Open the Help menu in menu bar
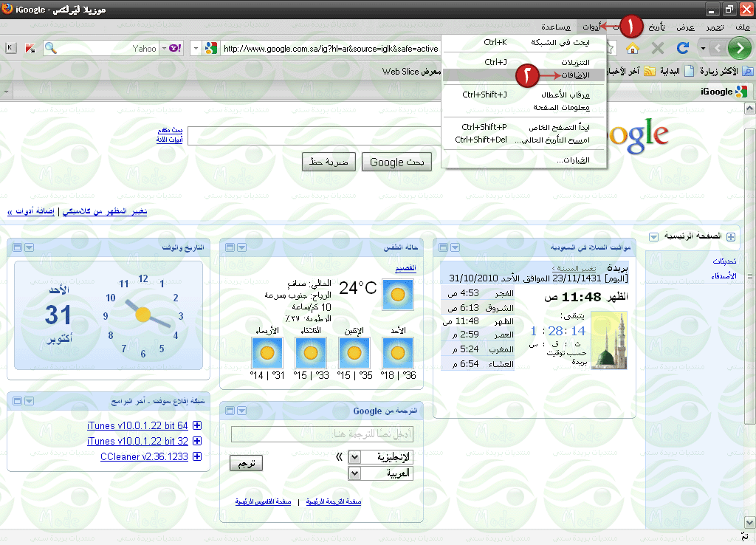This screenshot has width=756, height=545. [x=556, y=27]
